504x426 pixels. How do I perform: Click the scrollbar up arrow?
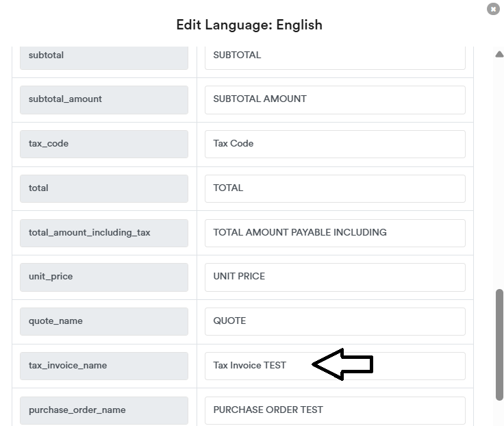499,55
